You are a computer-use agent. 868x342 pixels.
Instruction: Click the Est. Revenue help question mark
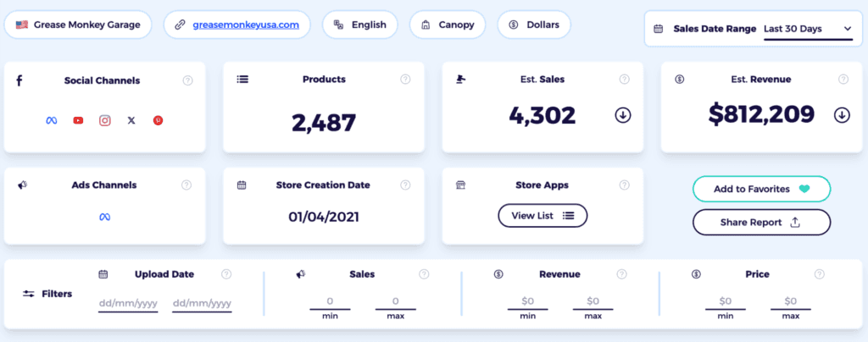(x=843, y=80)
